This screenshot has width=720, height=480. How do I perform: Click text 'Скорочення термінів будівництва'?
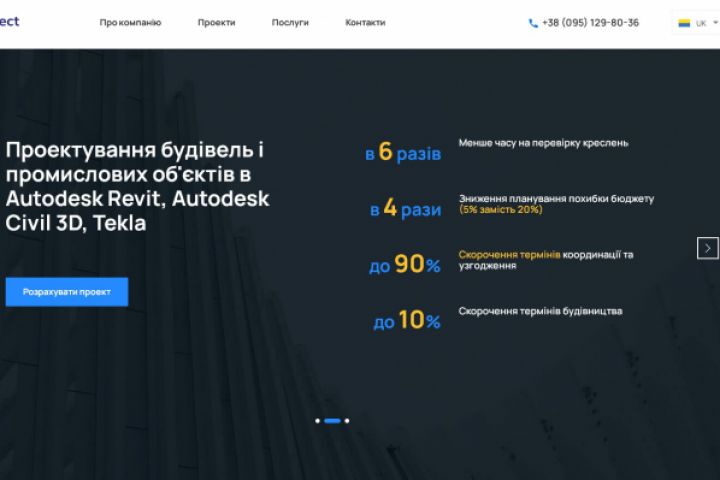coord(540,311)
